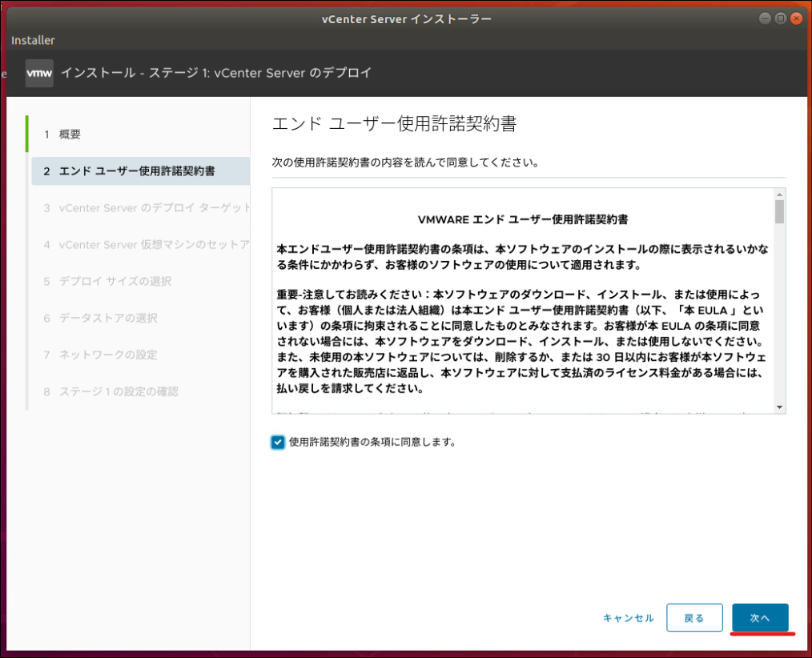Image resolution: width=812 pixels, height=658 pixels.
Task: Click the 使用許諾契約書の条項に同意します label
Action: click(x=372, y=442)
